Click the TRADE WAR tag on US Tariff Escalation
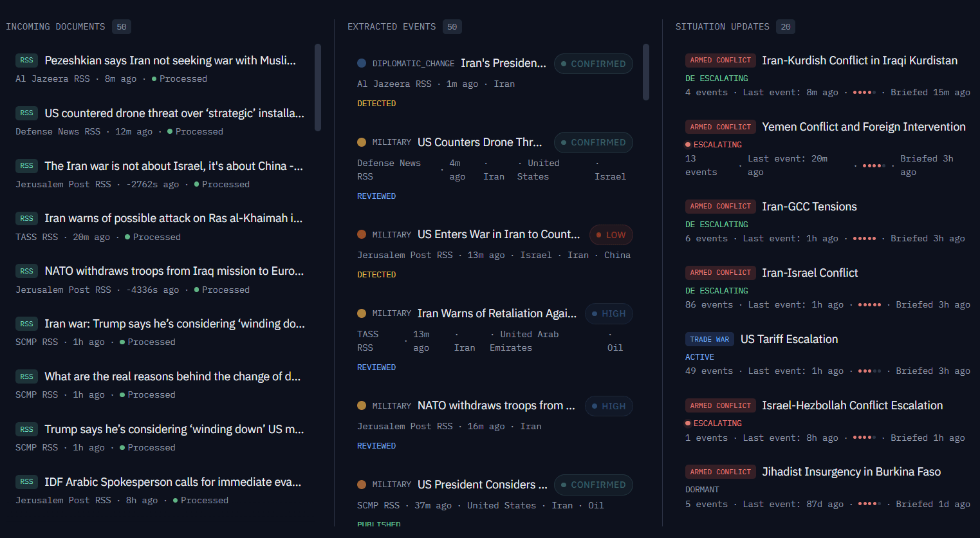980x538 pixels. [x=709, y=339]
